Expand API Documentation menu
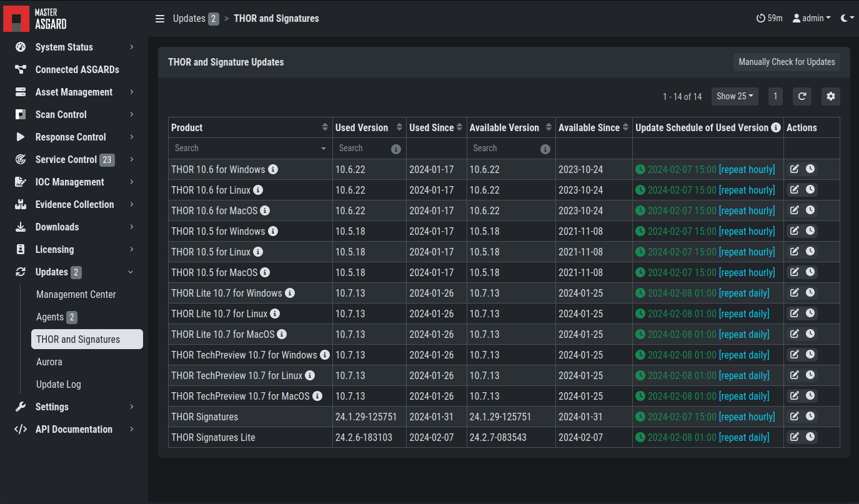 pyautogui.click(x=74, y=429)
